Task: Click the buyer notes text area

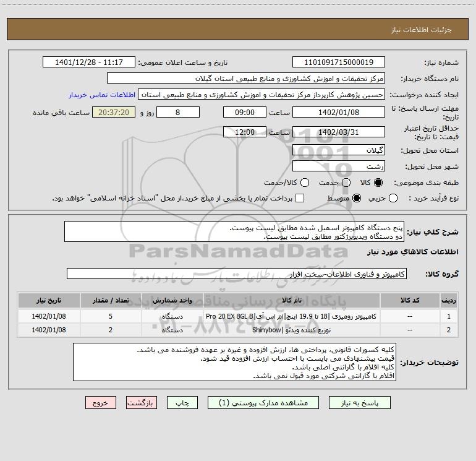Action: click(x=234, y=362)
